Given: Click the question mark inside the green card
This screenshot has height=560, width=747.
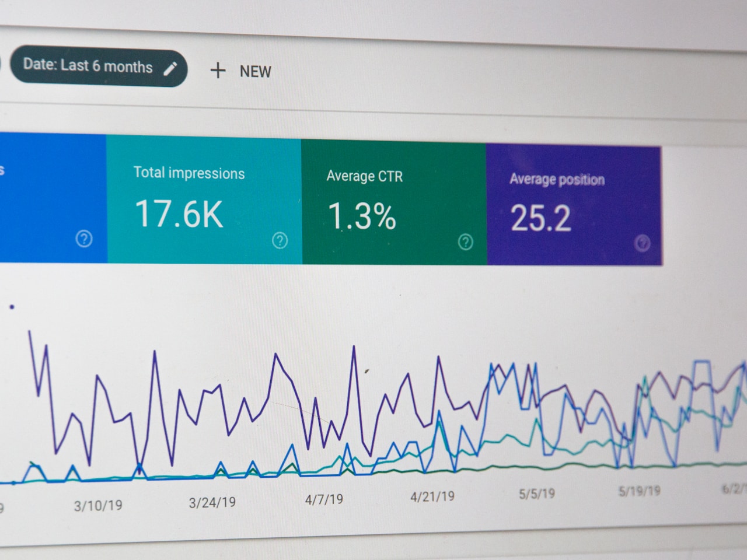Looking at the screenshot, I should point(465,240).
